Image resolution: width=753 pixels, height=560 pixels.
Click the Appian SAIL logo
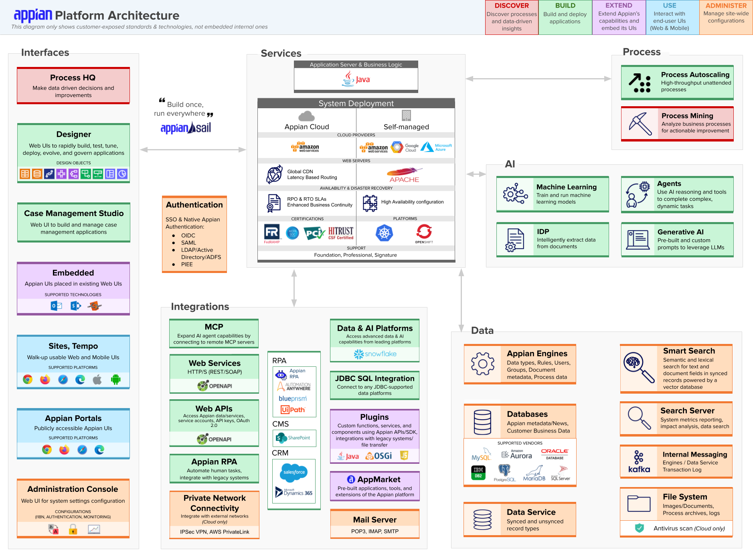click(x=186, y=128)
